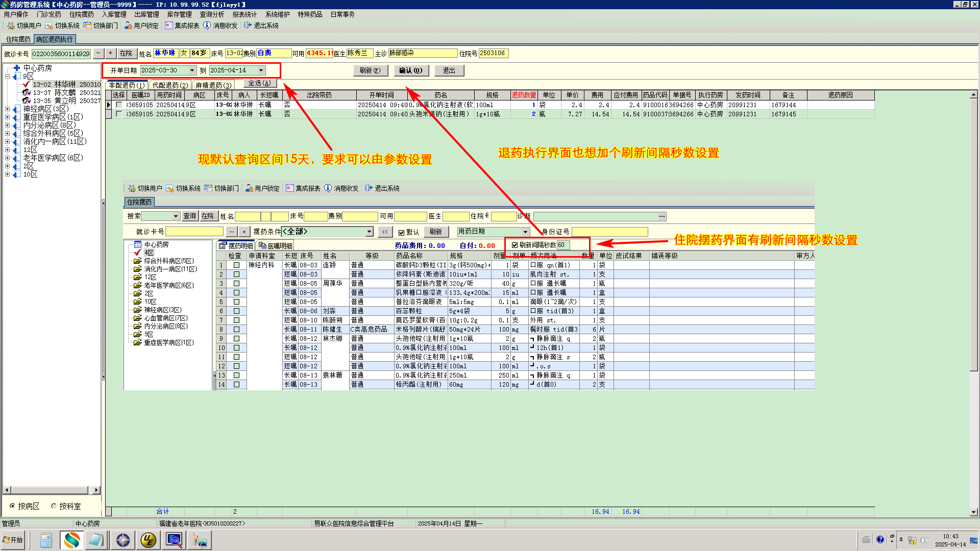The height and width of the screenshot is (551, 980).
Task: Open 消息收发 in the top toolbar
Action: (x=207, y=26)
